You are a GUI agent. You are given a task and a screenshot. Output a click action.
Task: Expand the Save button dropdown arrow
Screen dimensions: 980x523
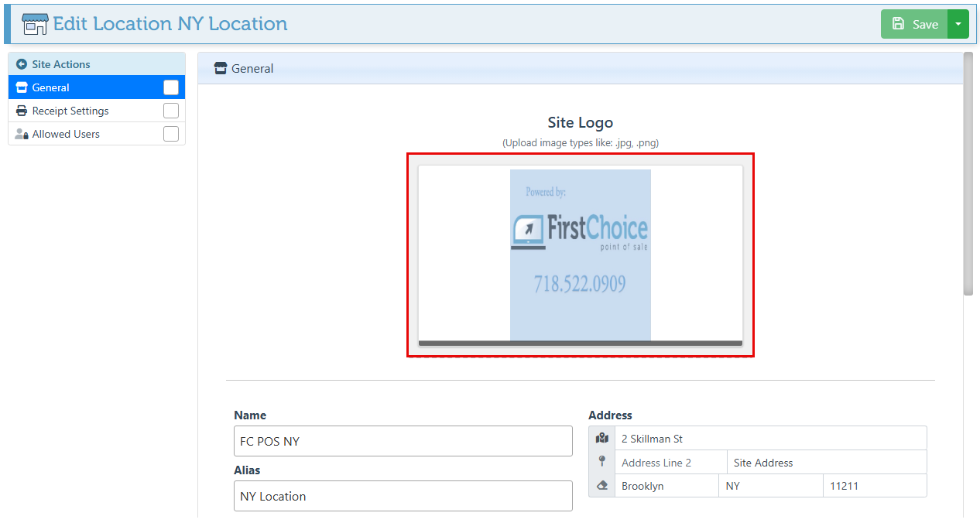point(958,24)
